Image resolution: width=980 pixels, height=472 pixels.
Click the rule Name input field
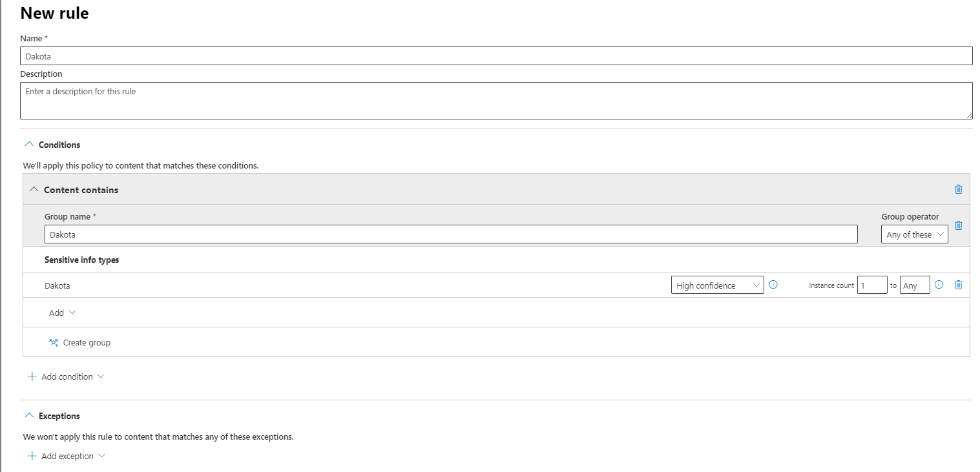coord(495,56)
